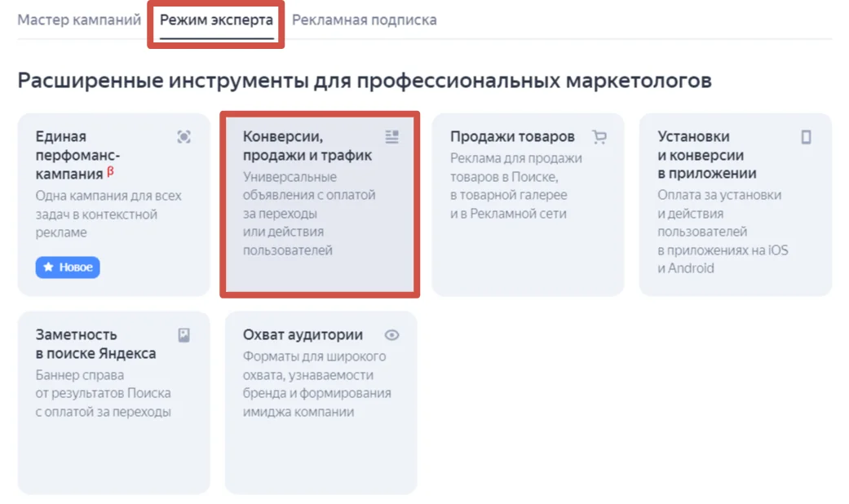Click target icon on Единая перфоманс-кампания card

(184, 137)
